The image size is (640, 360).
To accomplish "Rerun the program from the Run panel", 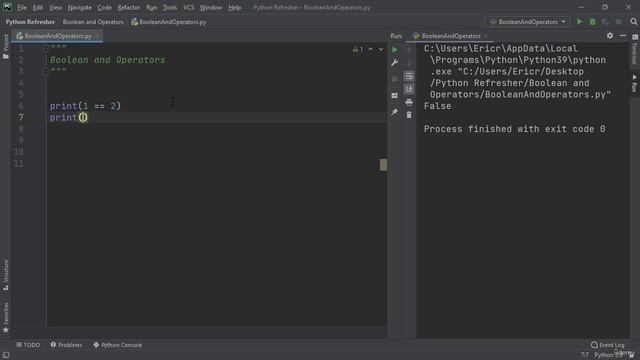I will click(394, 50).
